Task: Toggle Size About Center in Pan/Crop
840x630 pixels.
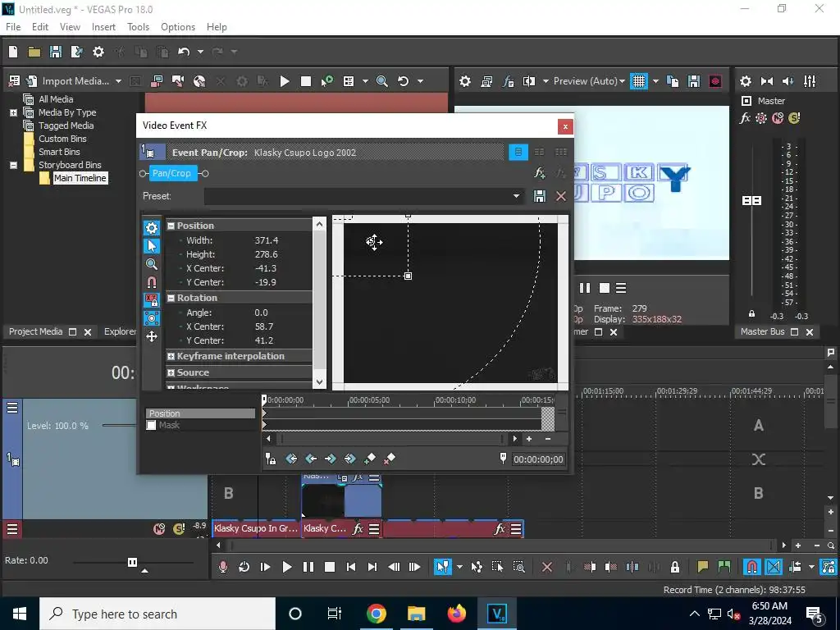Action: 152,318
